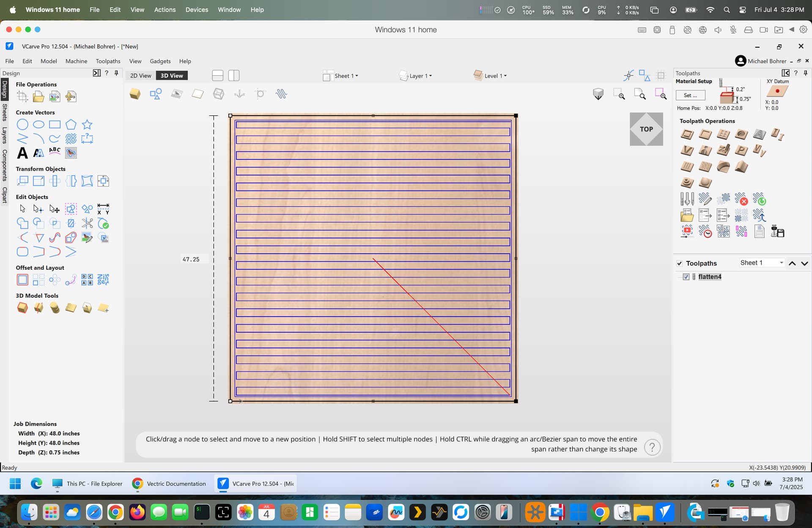Image resolution: width=812 pixels, height=528 pixels.
Task: Select the Draw Ellipse tool
Action: (38, 125)
